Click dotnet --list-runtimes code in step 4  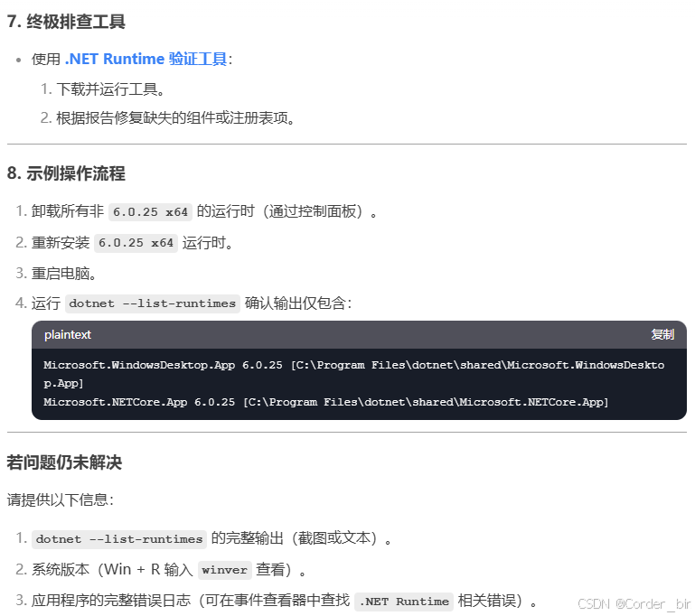click(x=153, y=303)
